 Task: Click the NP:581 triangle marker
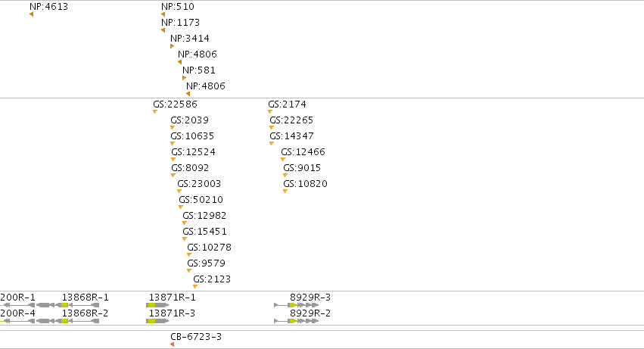coord(184,78)
